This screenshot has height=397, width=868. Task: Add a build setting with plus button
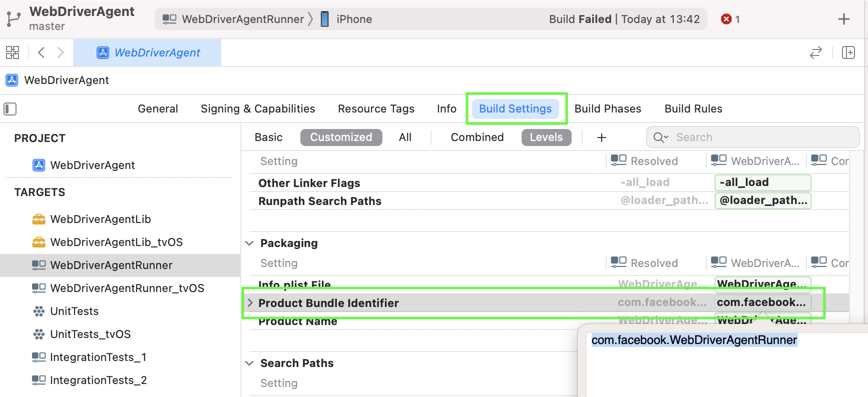[x=602, y=137]
